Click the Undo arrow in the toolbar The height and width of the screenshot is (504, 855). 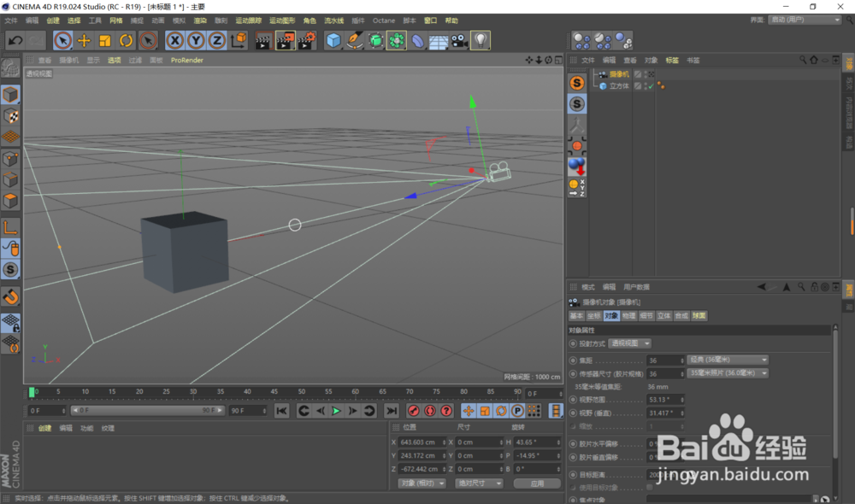(15, 41)
